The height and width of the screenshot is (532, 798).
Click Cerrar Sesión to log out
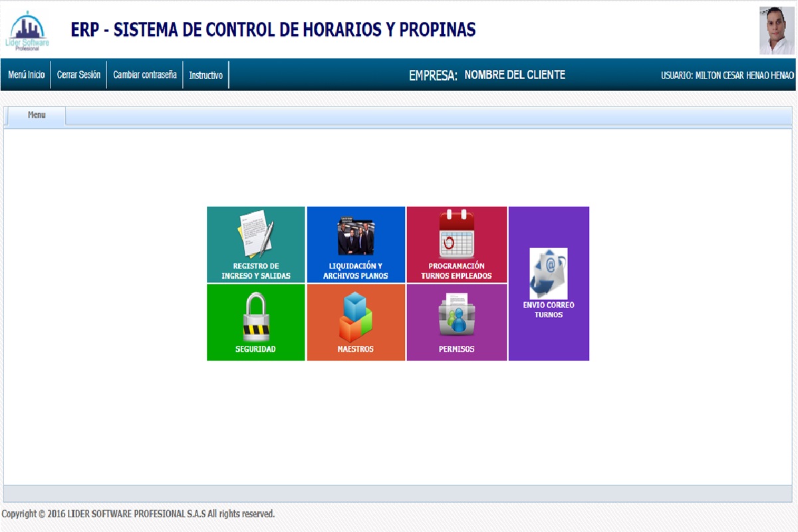[78, 75]
